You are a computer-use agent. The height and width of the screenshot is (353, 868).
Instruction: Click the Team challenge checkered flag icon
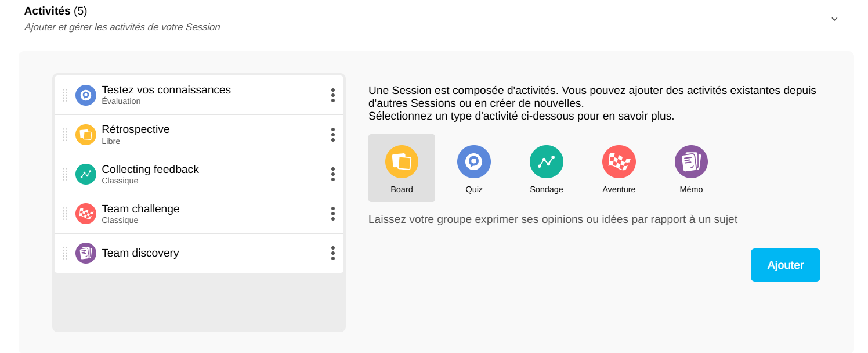click(86, 214)
